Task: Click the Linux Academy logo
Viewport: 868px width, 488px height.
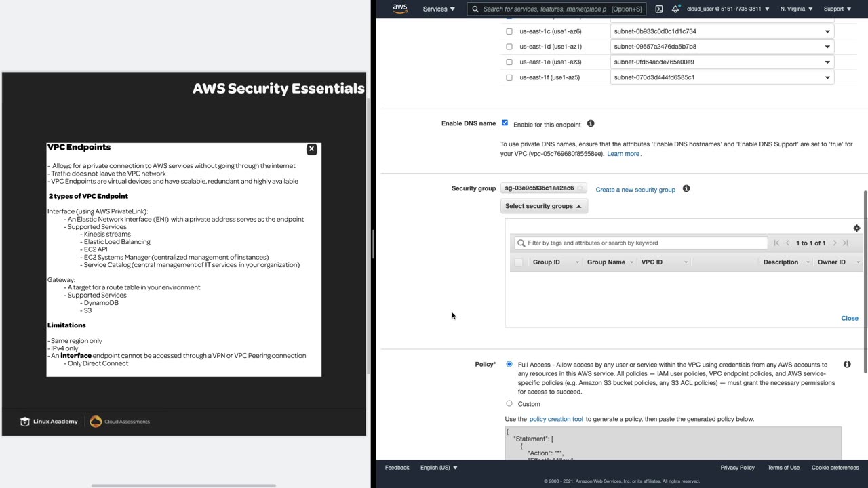Action: click(x=49, y=422)
